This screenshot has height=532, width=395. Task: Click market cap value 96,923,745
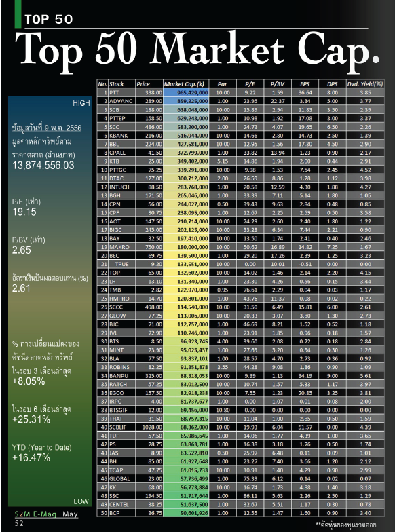click(186, 341)
